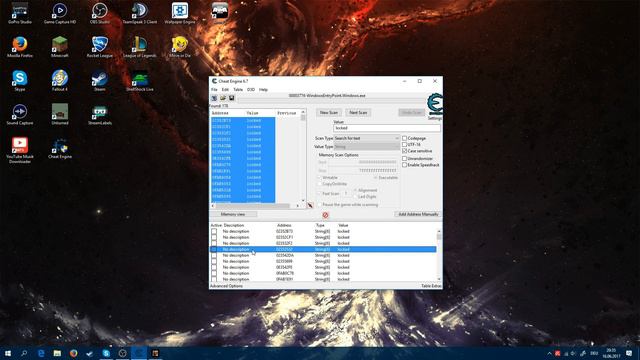
Task: Launch Mozilla Firefox from desktop
Action: click(x=20, y=47)
